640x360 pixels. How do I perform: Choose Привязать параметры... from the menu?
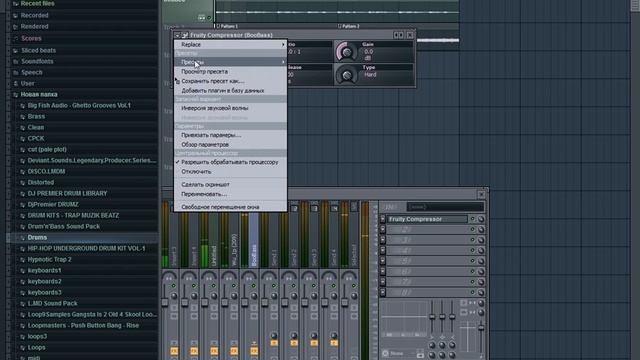(x=230, y=135)
